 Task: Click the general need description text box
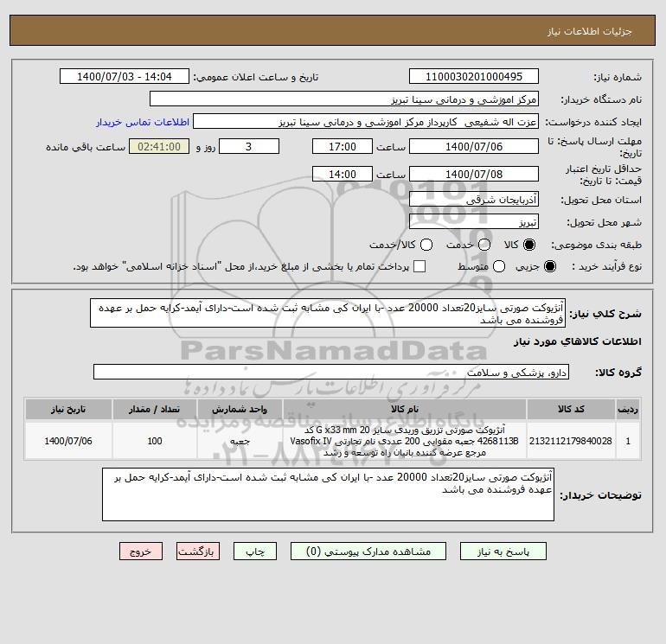tap(328, 313)
